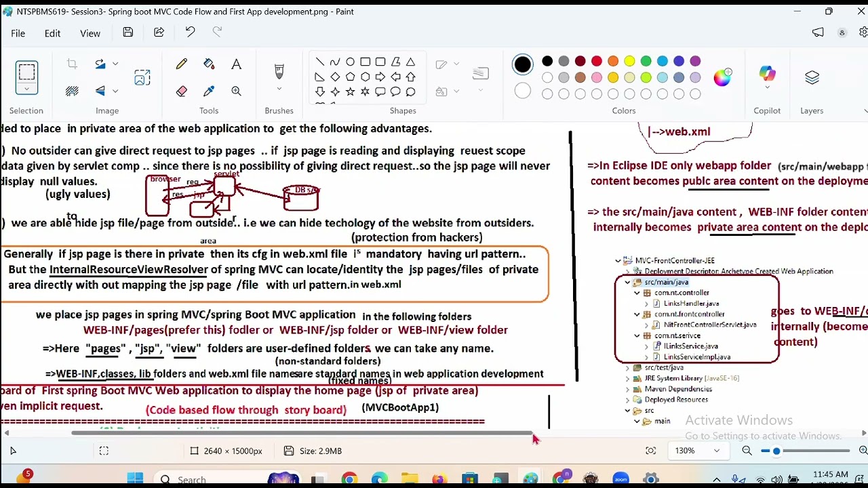Click the zoom slider handle
The height and width of the screenshot is (488, 868).
[x=776, y=451]
